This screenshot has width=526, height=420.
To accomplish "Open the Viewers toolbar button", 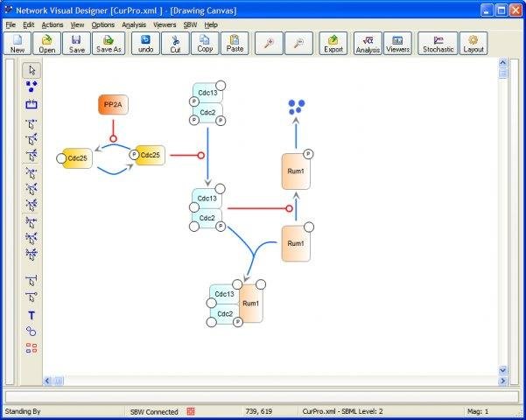I will click(x=397, y=44).
